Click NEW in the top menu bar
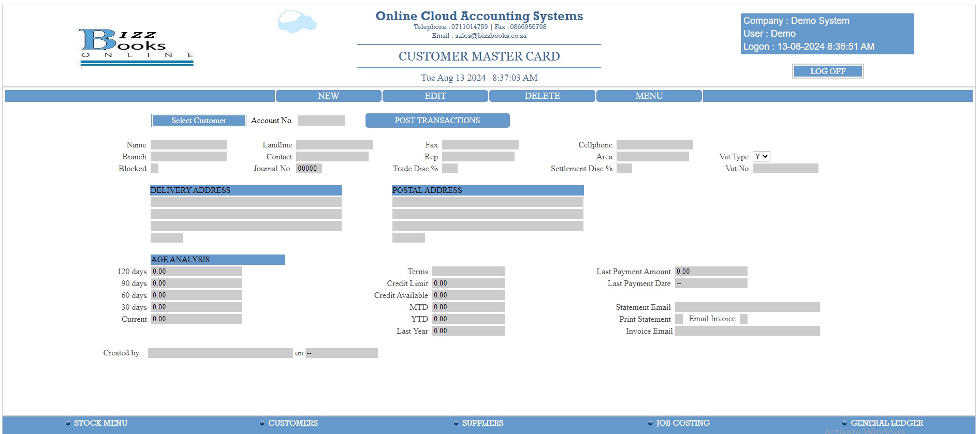 coord(328,96)
